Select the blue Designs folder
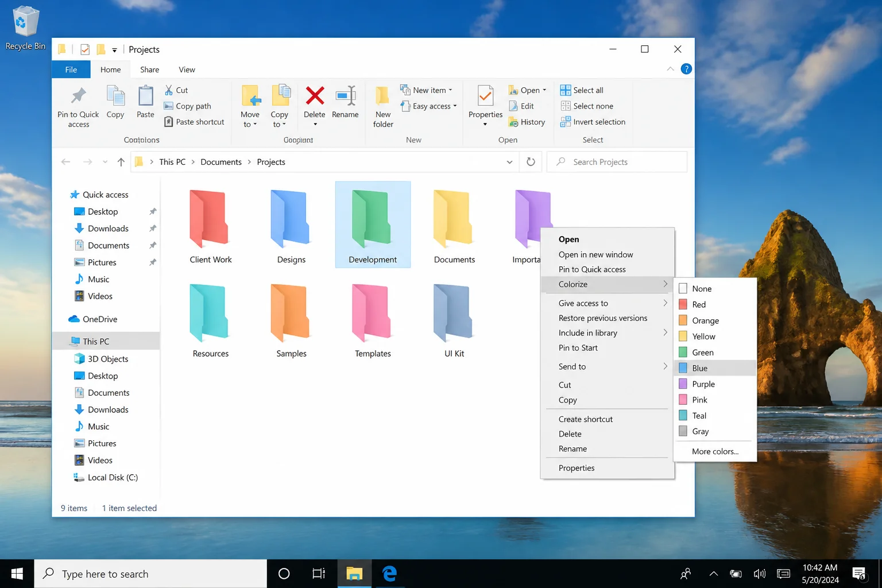The width and height of the screenshot is (882, 588). click(291, 227)
